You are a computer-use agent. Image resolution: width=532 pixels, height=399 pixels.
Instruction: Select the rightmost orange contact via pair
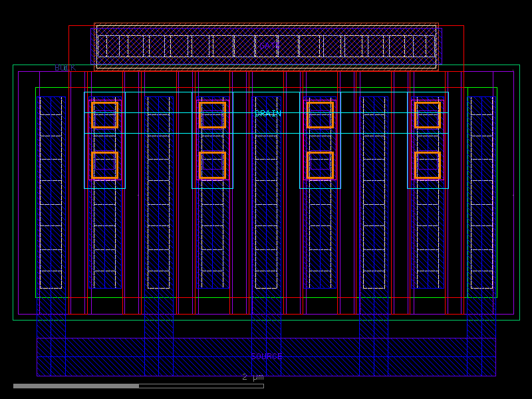[x=429, y=140]
